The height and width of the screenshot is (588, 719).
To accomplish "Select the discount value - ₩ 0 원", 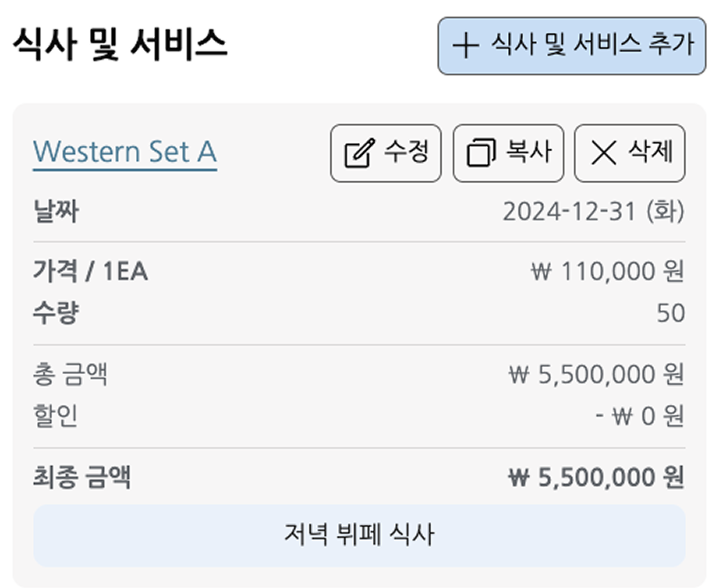I will coord(640,417).
